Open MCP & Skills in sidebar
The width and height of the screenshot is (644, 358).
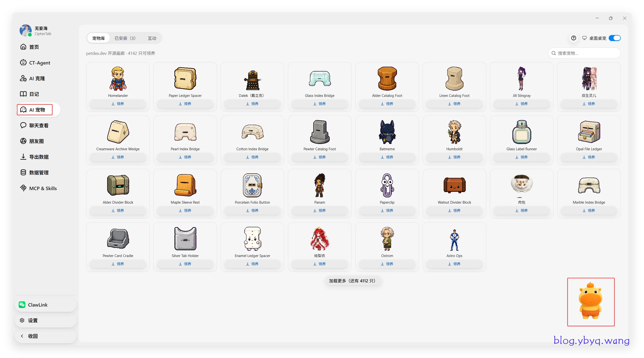[x=38, y=188]
